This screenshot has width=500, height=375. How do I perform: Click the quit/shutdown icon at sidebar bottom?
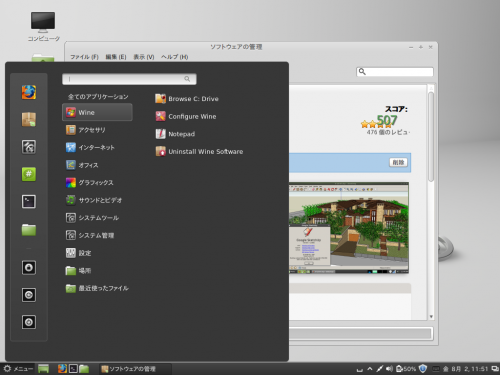pos(29,322)
